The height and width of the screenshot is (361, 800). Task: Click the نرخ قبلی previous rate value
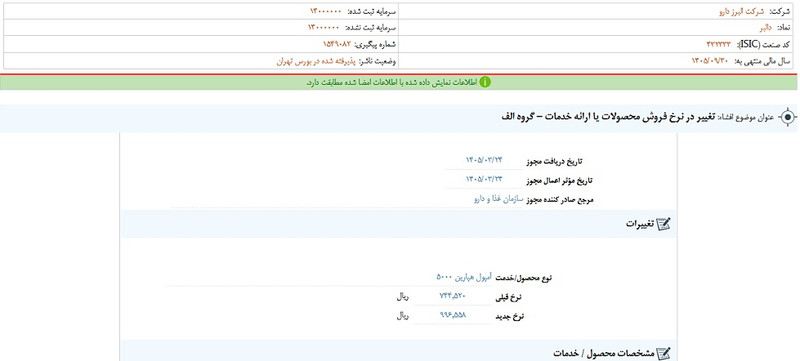tap(453, 296)
